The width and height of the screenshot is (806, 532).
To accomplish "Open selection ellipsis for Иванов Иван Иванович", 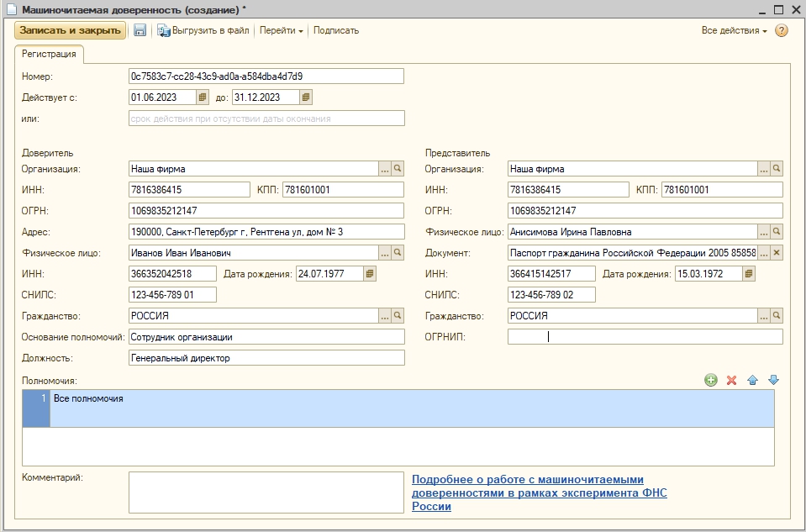I will tap(385, 252).
